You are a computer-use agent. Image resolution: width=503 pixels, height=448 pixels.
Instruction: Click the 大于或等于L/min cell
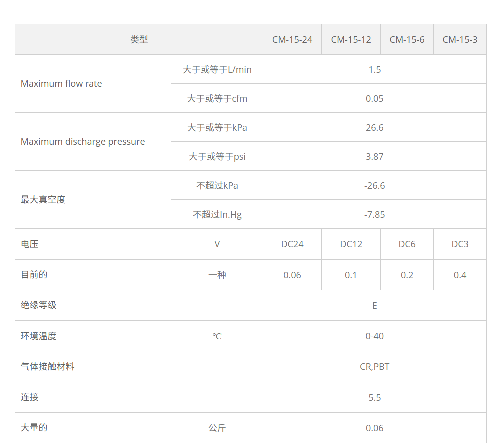click(x=217, y=69)
